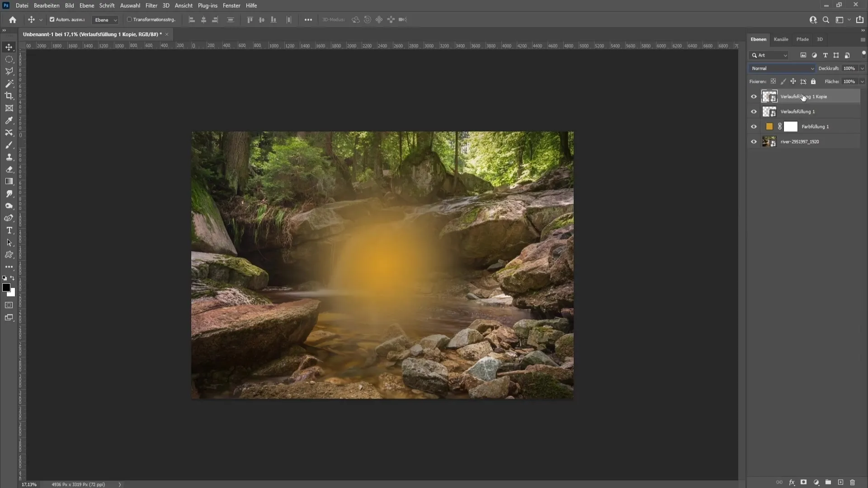
Task: Select the Move tool in toolbar
Action: click(x=9, y=47)
